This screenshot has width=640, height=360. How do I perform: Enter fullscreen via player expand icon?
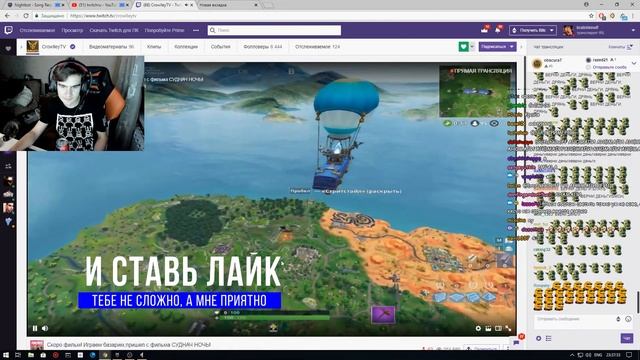click(x=508, y=328)
